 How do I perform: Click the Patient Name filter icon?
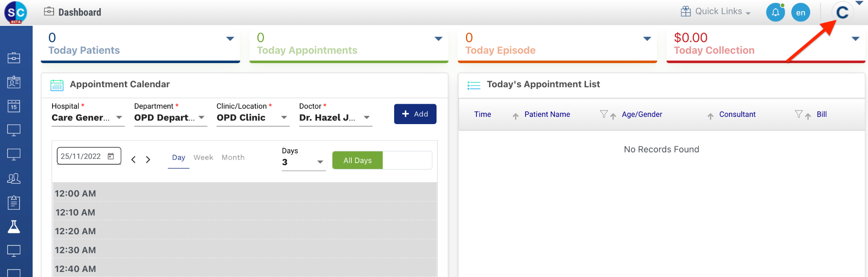click(x=604, y=114)
